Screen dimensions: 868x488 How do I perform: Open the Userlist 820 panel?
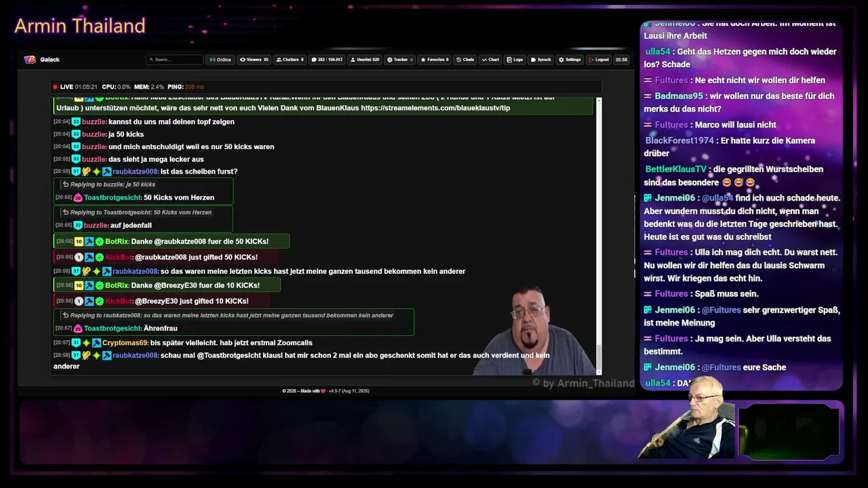[365, 60]
